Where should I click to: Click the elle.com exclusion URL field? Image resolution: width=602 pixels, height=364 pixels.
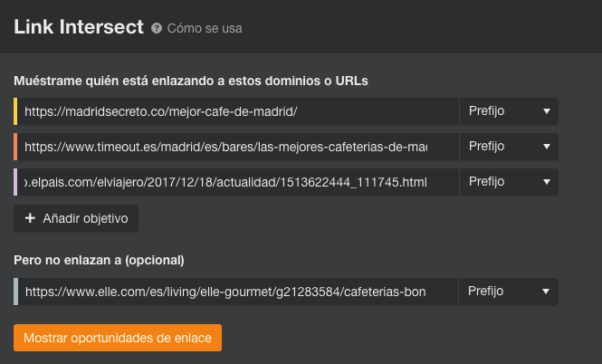(x=237, y=292)
